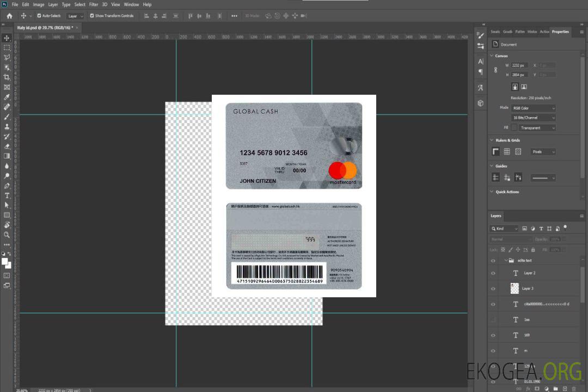
Task: Open the Pixels ruler units dropdown
Action: click(x=543, y=152)
